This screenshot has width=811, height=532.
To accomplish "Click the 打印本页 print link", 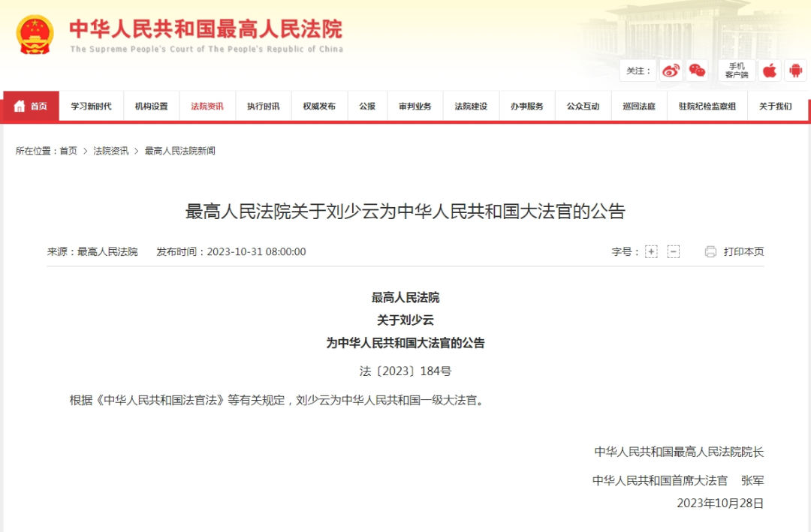I will 742,251.
